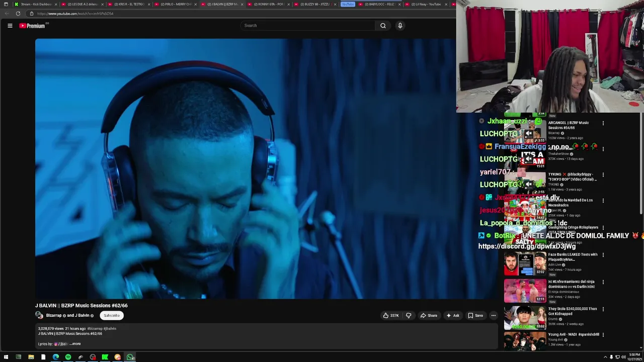Open Young Avii - WADI video thumbnail
644x362 pixels.
pyautogui.click(x=525, y=341)
